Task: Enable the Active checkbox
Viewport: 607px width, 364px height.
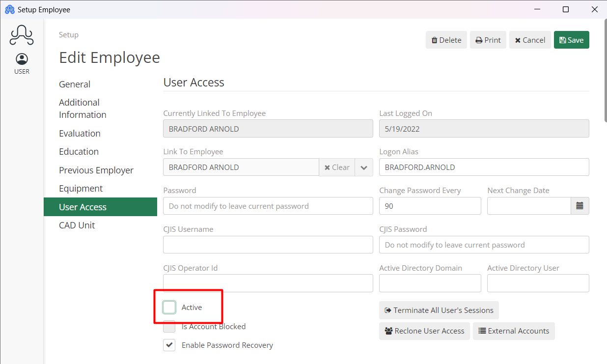Action: point(169,307)
